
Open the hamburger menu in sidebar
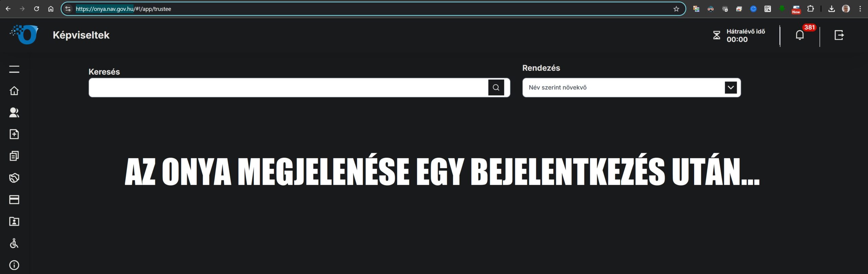coord(14,69)
